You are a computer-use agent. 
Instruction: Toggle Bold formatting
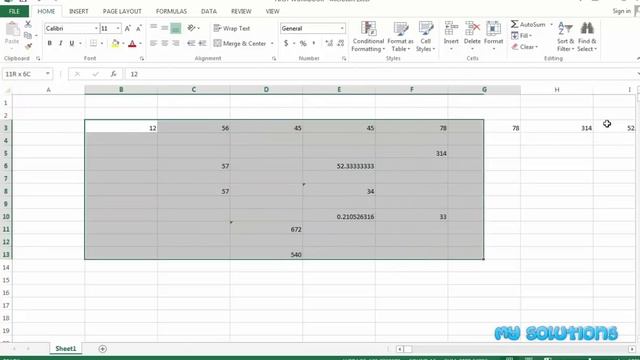49,43
